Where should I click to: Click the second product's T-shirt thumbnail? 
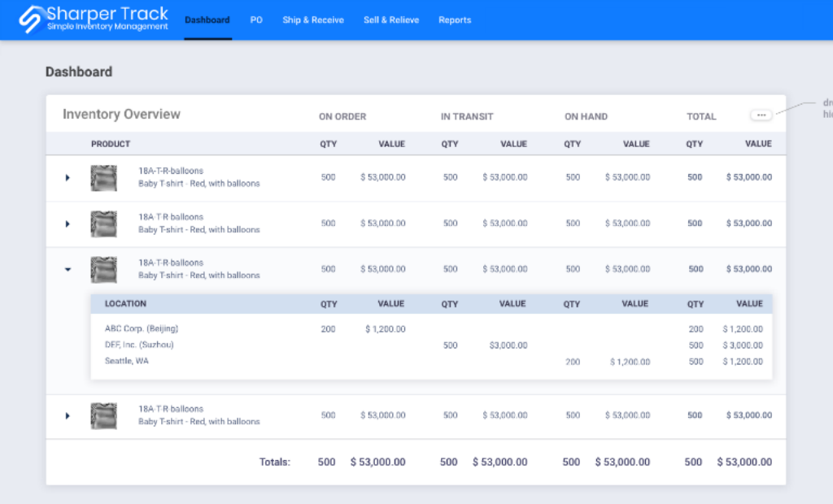point(103,224)
